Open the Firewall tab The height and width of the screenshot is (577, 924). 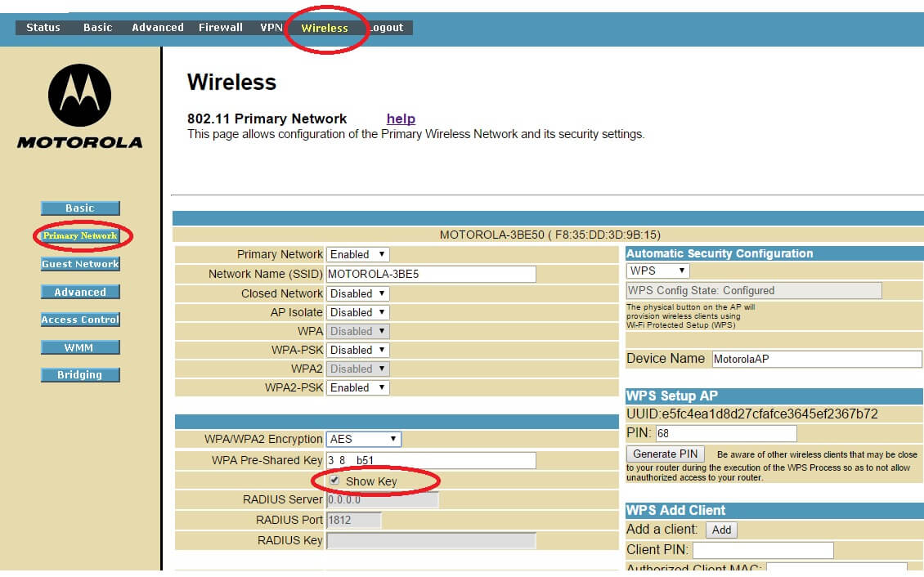click(221, 28)
